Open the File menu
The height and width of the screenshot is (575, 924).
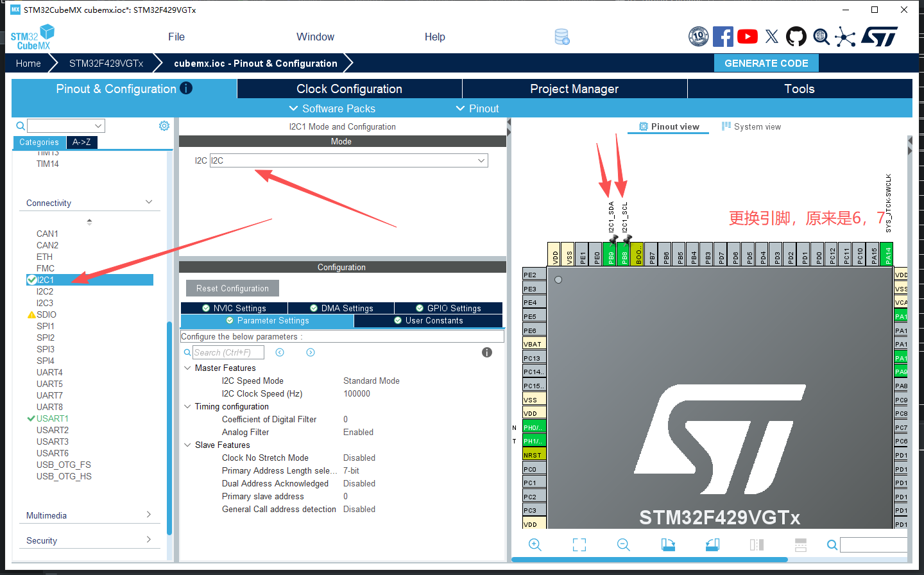coord(176,37)
